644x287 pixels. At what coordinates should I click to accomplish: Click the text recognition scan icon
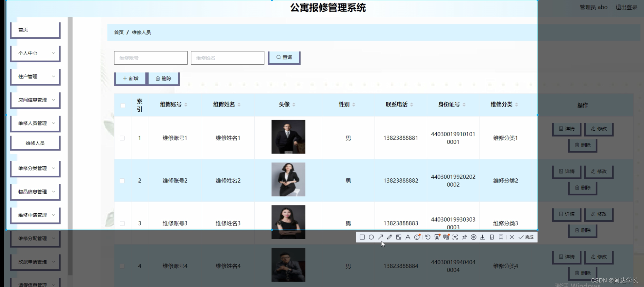[455, 237]
